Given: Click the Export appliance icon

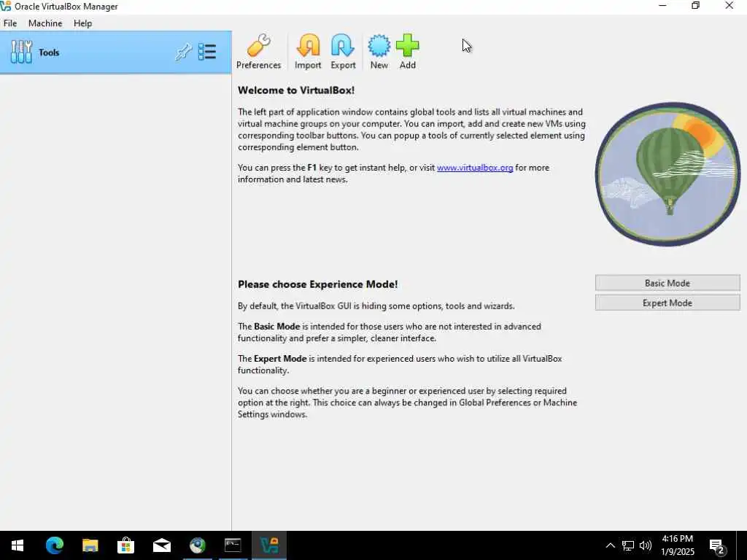Looking at the screenshot, I should tap(343, 52).
